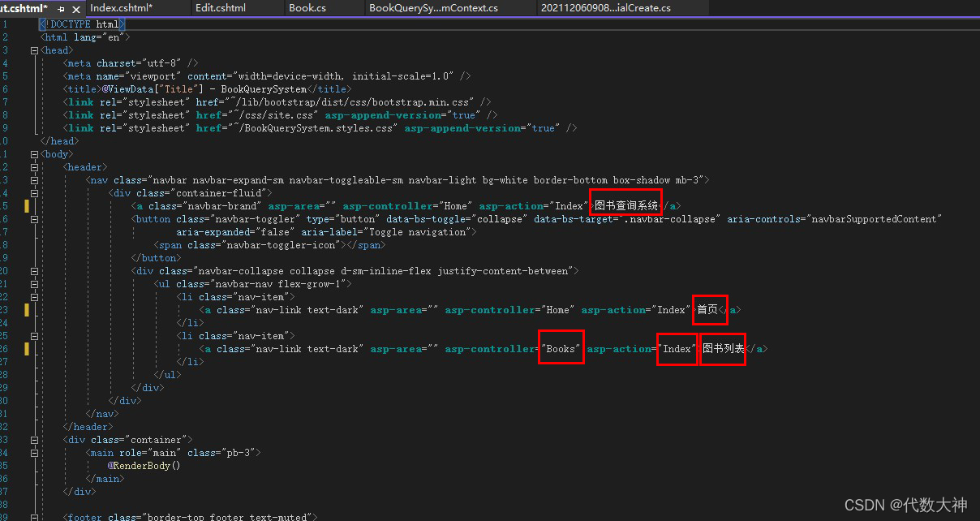
Task: Switch to the Book.cs tab
Action: pyautogui.click(x=307, y=7)
